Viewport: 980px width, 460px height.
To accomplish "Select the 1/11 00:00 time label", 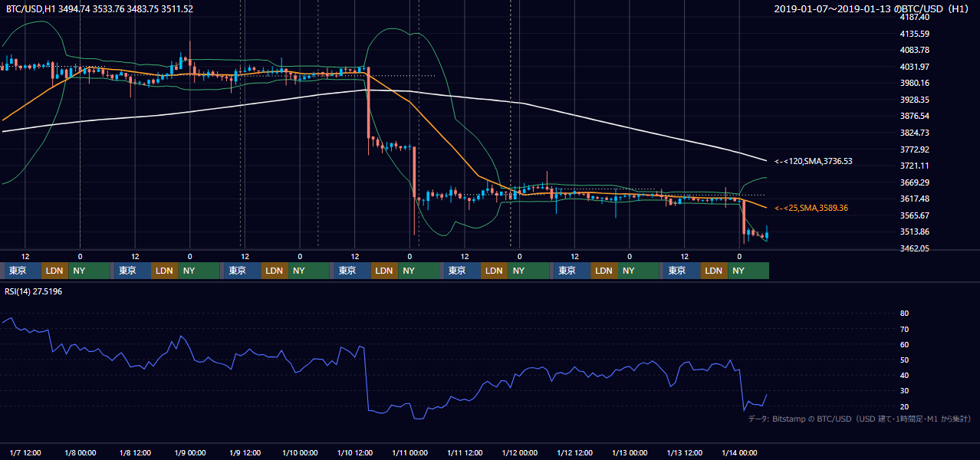I will 409,452.
